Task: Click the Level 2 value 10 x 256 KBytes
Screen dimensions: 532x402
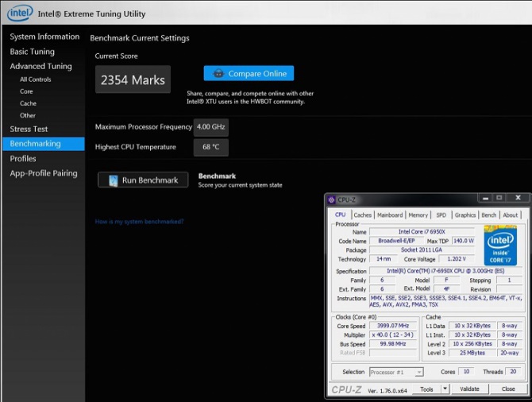Action: 472,344
